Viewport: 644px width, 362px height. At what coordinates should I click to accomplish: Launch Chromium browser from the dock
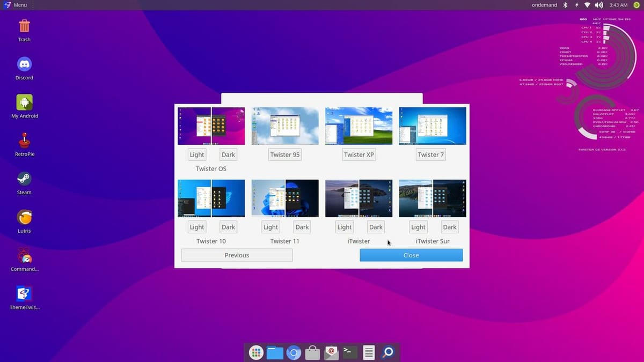294,352
